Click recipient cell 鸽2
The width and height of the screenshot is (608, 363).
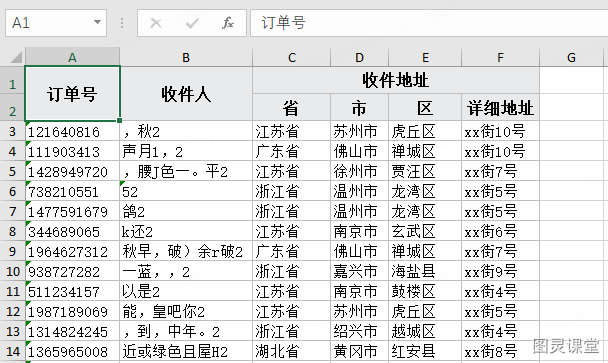[x=186, y=211]
